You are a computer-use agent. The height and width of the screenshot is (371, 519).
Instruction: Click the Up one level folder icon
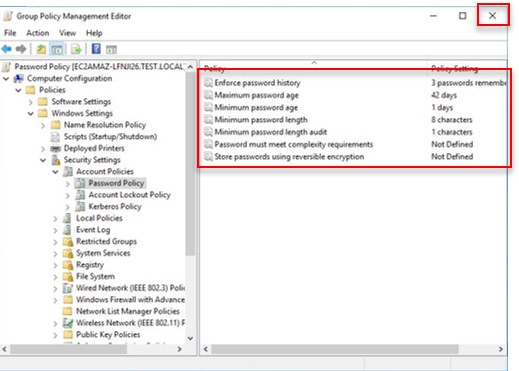41,49
